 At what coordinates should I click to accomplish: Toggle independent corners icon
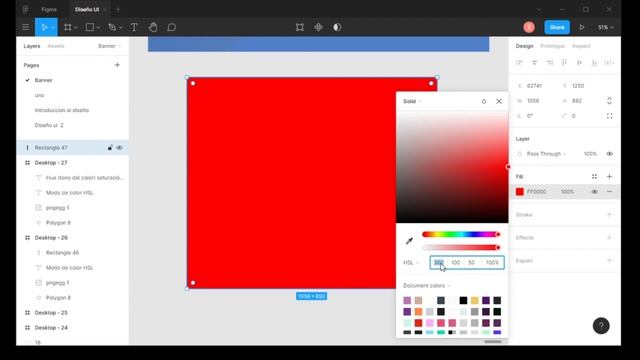point(609,116)
